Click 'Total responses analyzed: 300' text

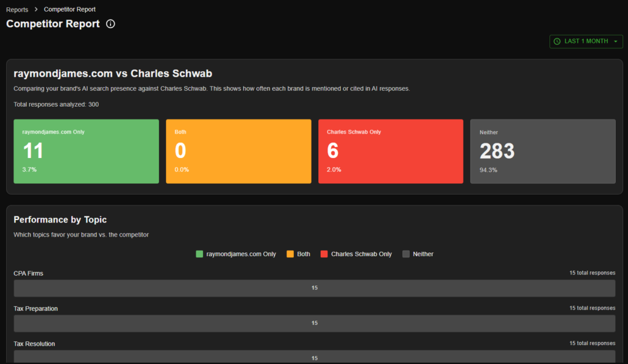coord(56,104)
